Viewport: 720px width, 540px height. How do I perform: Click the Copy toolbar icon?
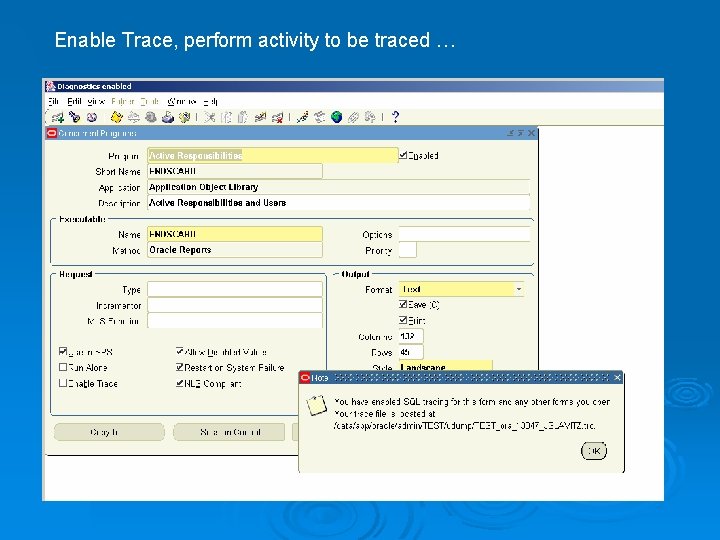[x=226, y=118]
